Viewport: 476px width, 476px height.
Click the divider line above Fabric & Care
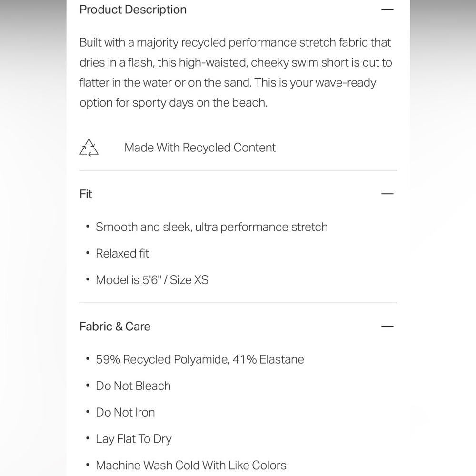point(238,303)
